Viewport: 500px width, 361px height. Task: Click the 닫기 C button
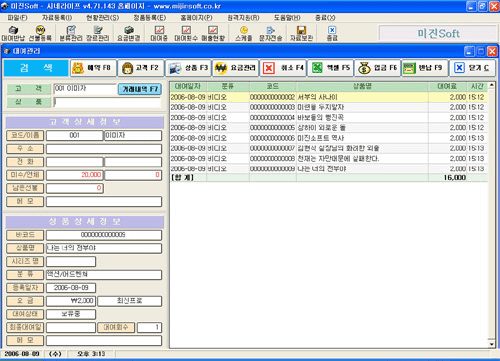click(472, 68)
